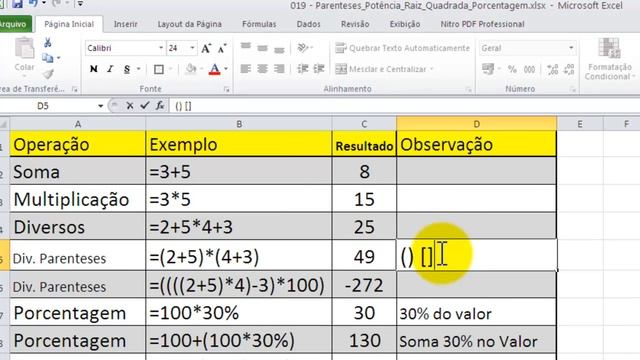The width and height of the screenshot is (640, 360).
Task: Align text left icon
Action: 246,69
